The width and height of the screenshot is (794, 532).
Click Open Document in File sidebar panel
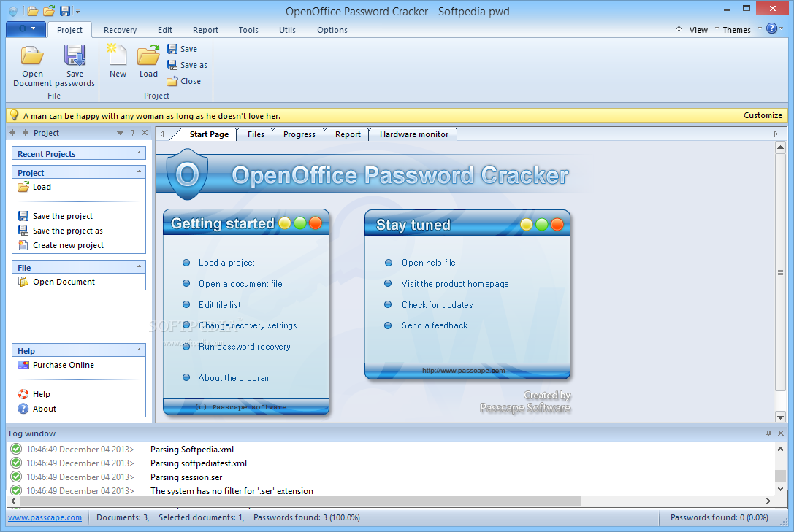56,282
